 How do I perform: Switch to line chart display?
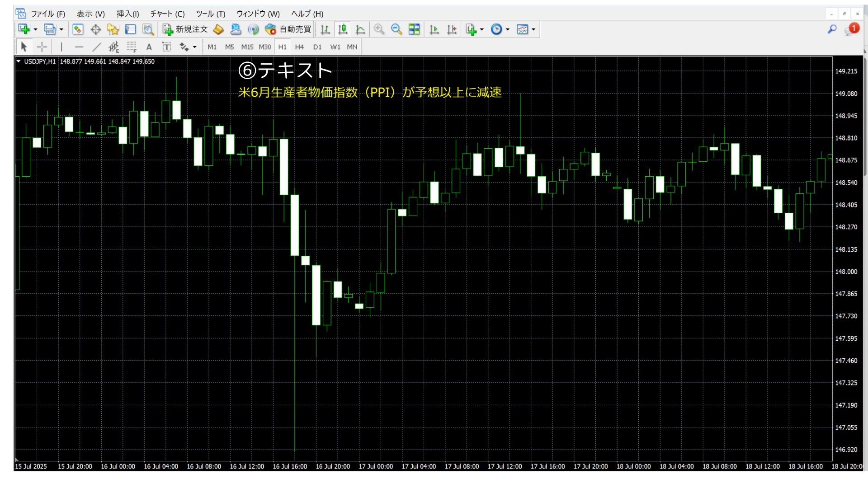tap(360, 29)
